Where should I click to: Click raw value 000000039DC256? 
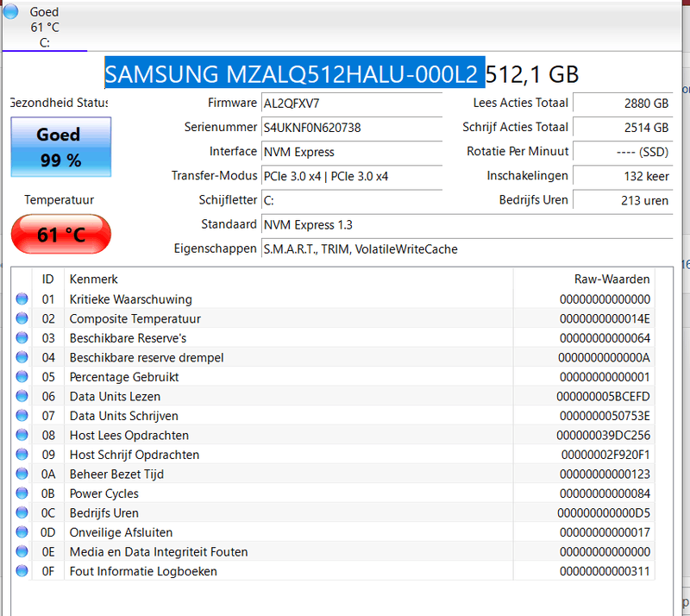click(603, 436)
